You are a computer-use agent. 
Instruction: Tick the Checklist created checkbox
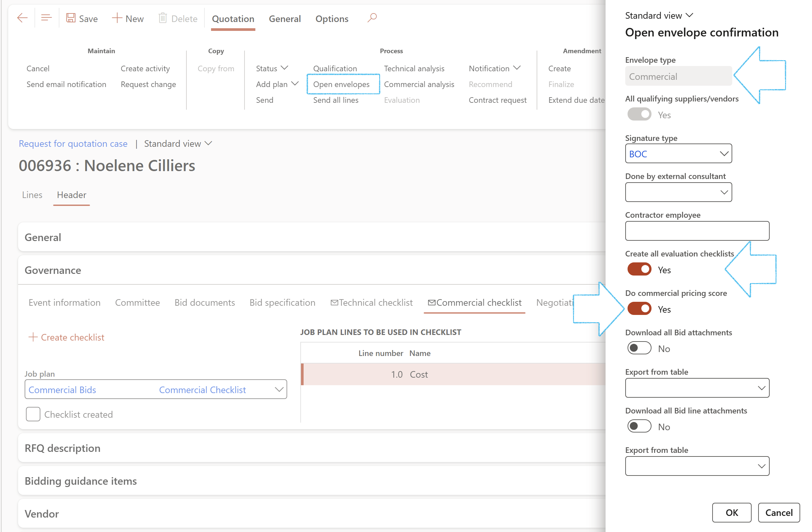(33, 414)
